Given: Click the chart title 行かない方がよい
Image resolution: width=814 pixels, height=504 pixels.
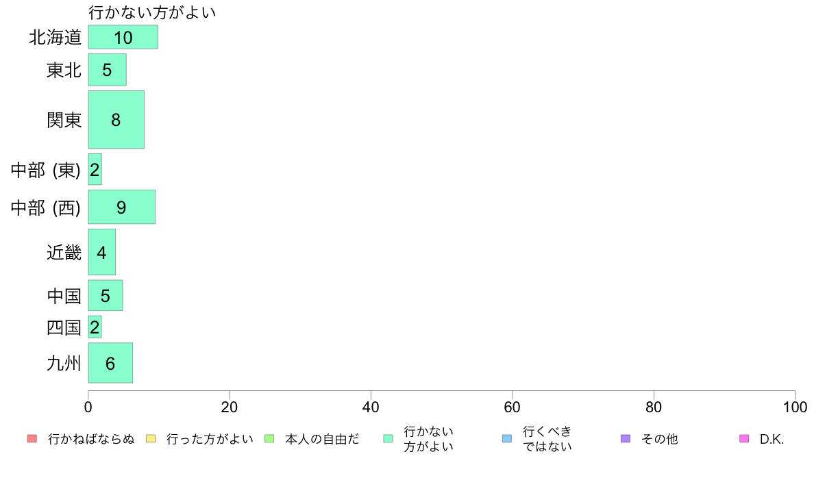Looking at the screenshot, I should (x=152, y=12).
